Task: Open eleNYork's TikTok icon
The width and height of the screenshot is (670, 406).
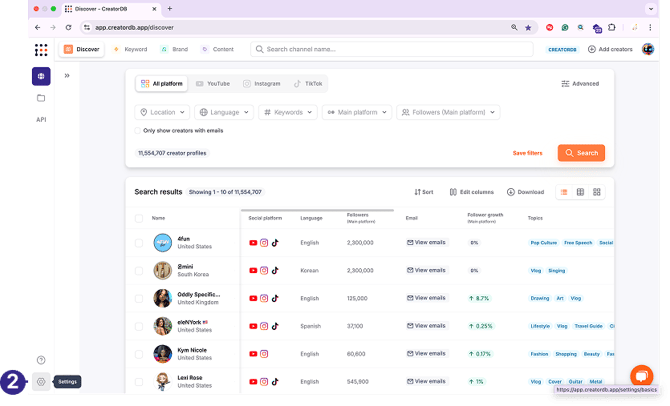Action: (x=275, y=327)
